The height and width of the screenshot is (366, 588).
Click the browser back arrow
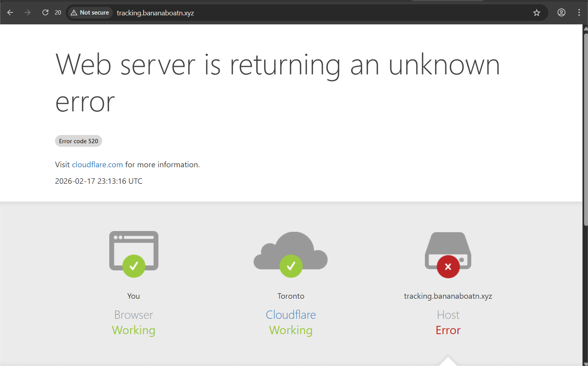tap(10, 13)
